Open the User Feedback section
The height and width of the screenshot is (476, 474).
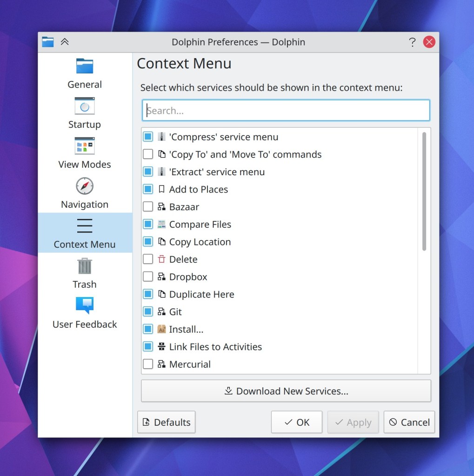(85, 313)
